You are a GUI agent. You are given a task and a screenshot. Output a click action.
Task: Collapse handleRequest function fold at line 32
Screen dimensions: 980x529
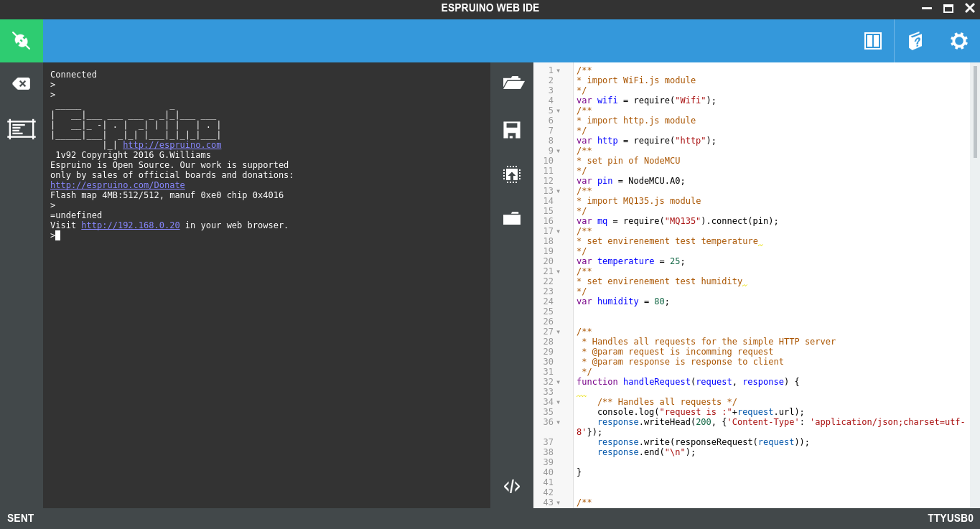pos(559,382)
